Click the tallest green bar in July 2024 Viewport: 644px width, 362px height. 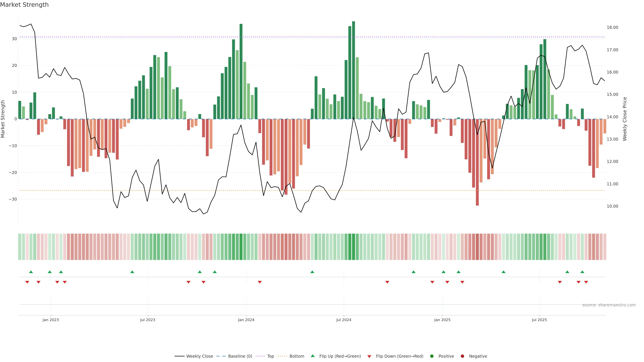pos(354,70)
